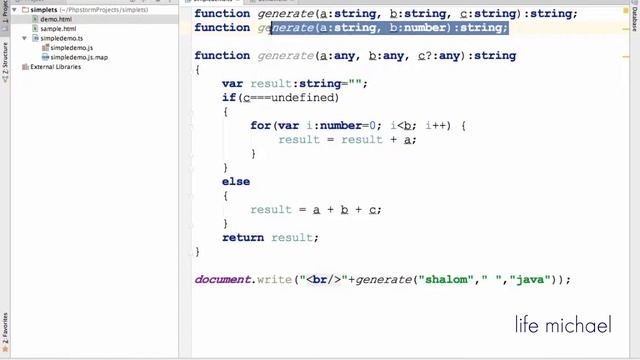Click 'if(c===undefined)' condition text
640x360 pixels.
(280, 98)
